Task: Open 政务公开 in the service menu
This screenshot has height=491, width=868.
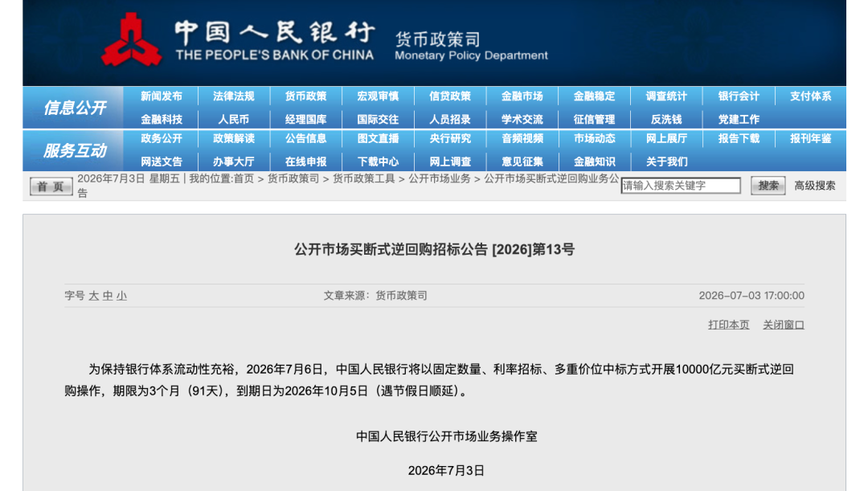Action: click(x=161, y=138)
